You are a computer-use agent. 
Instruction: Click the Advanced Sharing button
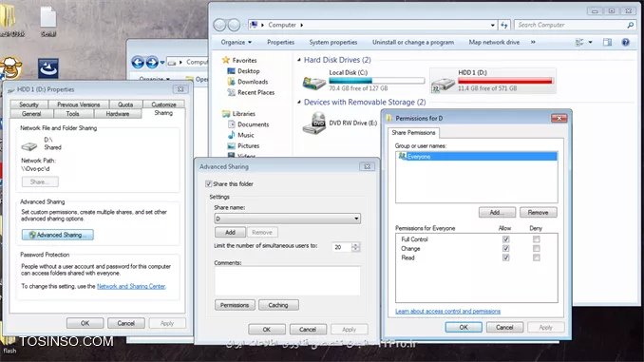(58, 235)
